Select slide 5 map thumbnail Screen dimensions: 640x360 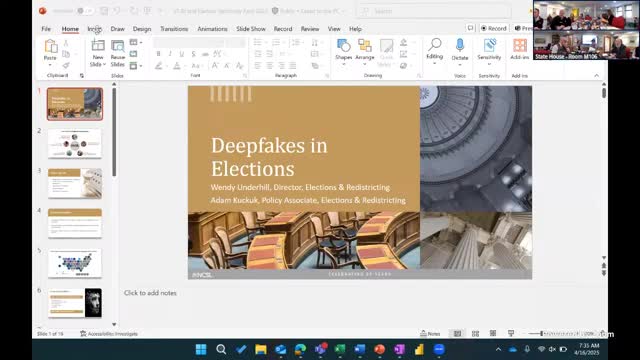(75, 263)
